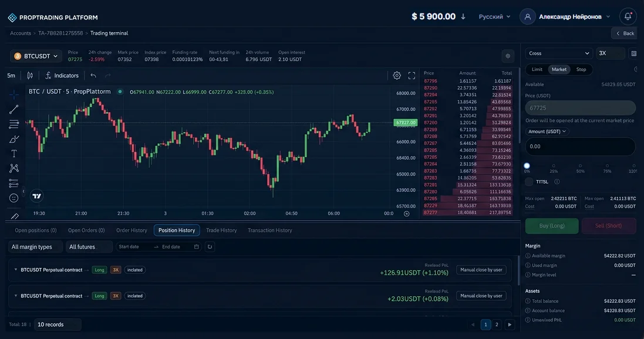Click the 3X leverage field
Viewport: 644px width, 339px height.
click(x=611, y=53)
